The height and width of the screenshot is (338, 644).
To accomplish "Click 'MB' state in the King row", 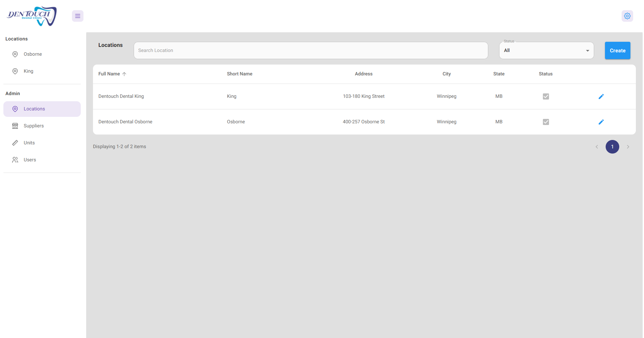I will coord(499,96).
